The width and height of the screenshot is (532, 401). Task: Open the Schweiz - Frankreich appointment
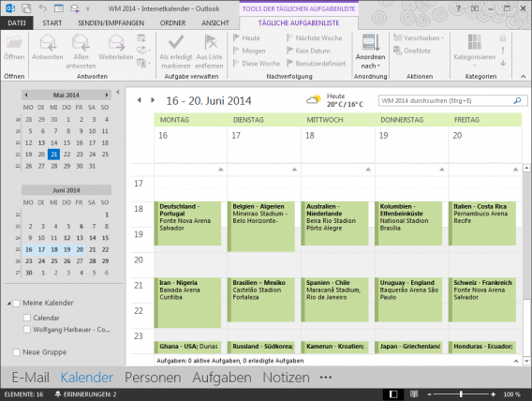[x=482, y=300]
